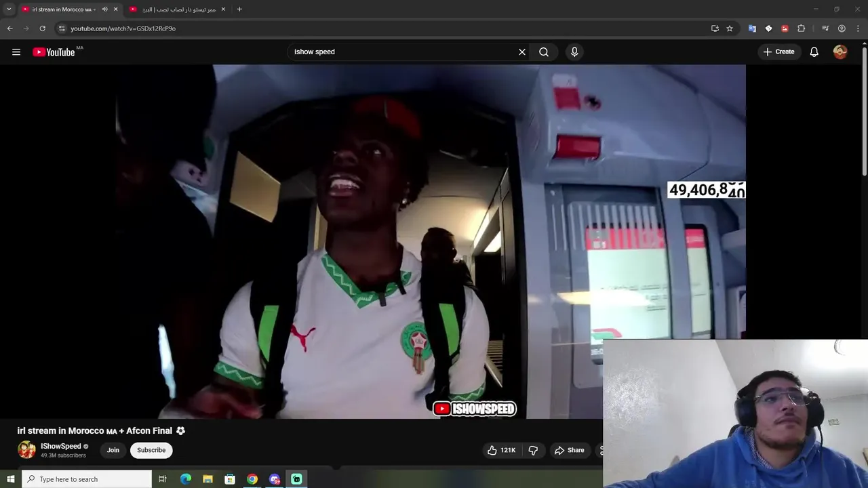The width and height of the screenshot is (868, 488).
Task: Click the 49.3M subscribers text
Action: [63, 455]
